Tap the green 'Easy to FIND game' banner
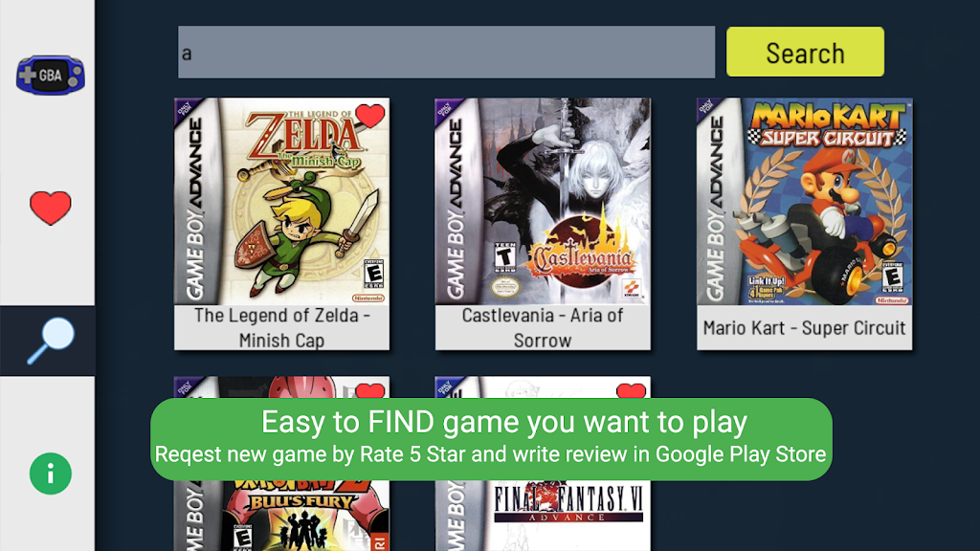The image size is (980, 551). pos(491,439)
